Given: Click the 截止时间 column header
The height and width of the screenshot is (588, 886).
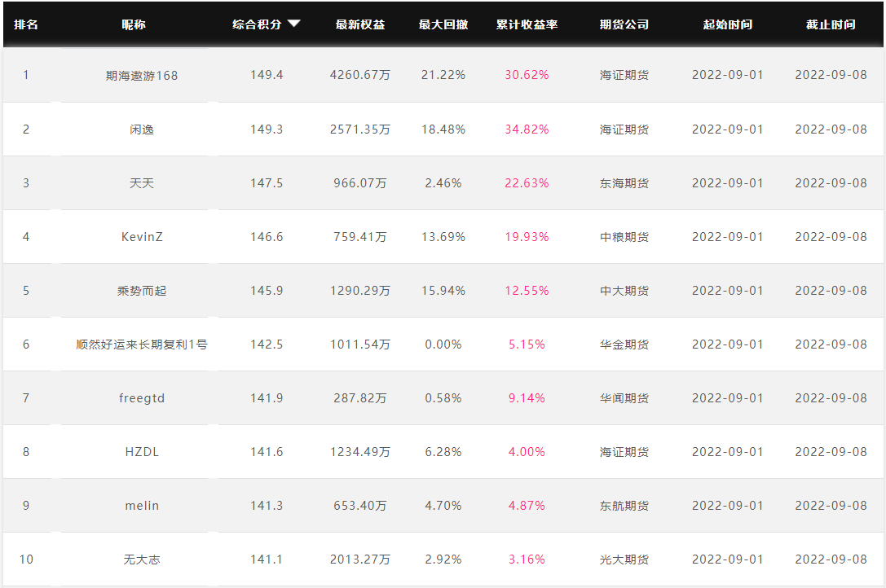Looking at the screenshot, I should click(x=831, y=24).
